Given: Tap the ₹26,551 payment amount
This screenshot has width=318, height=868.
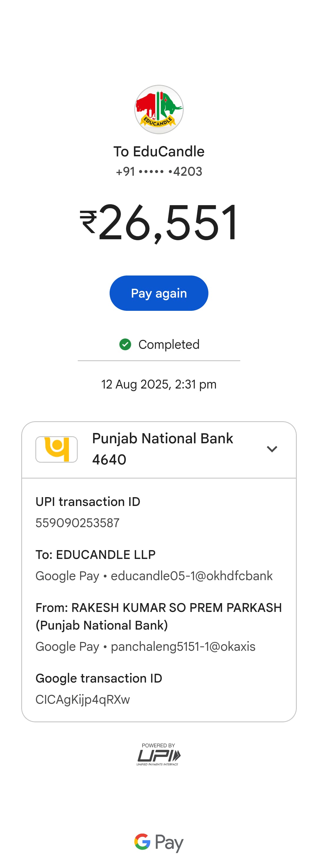Looking at the screenshot, I should tap(159, 223).
